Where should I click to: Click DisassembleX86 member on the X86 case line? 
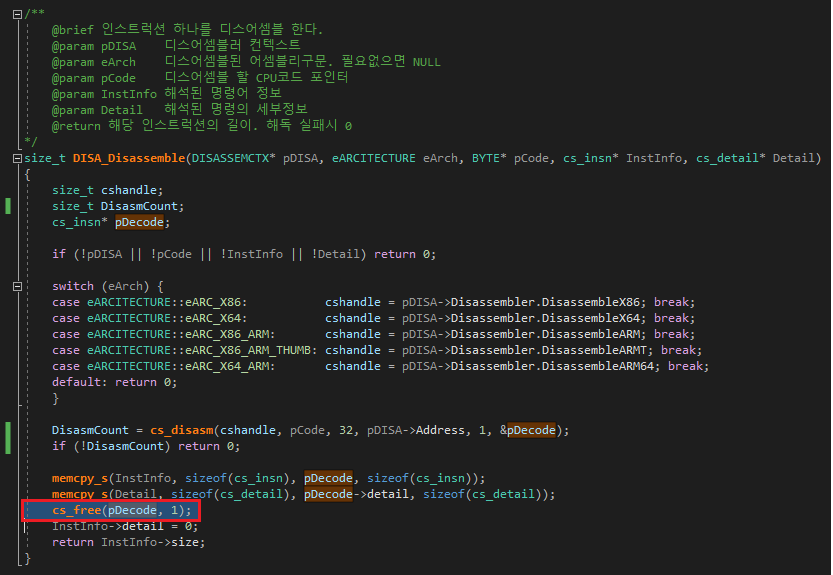coord(591,302)
